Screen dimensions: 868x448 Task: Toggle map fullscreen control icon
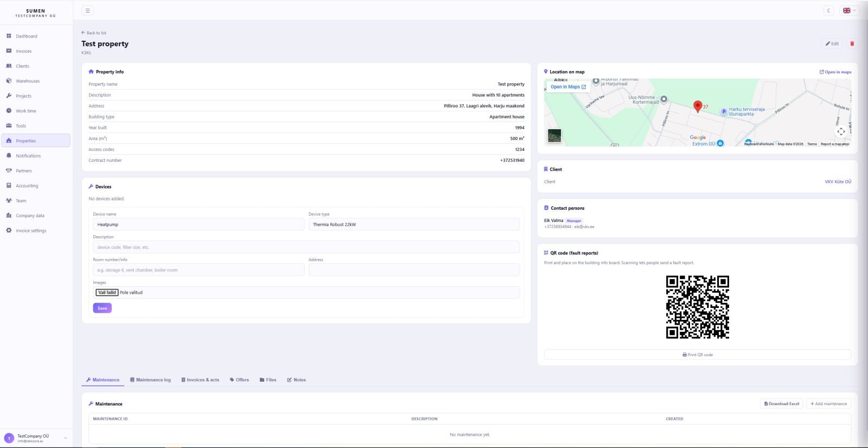click(841, 131)
